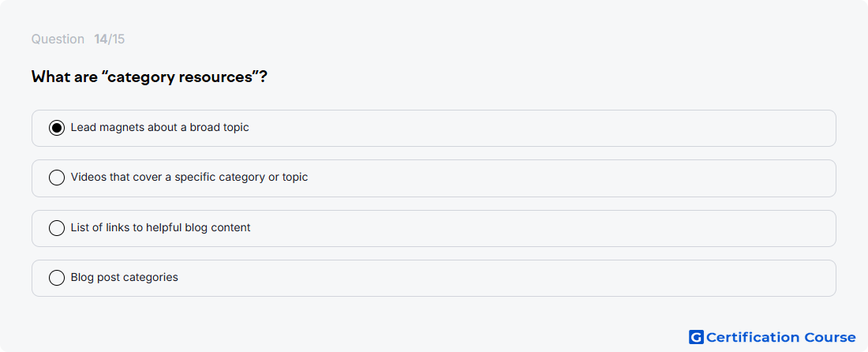
Task: Click the 'What are category resources?' heading
Action: 149,77
